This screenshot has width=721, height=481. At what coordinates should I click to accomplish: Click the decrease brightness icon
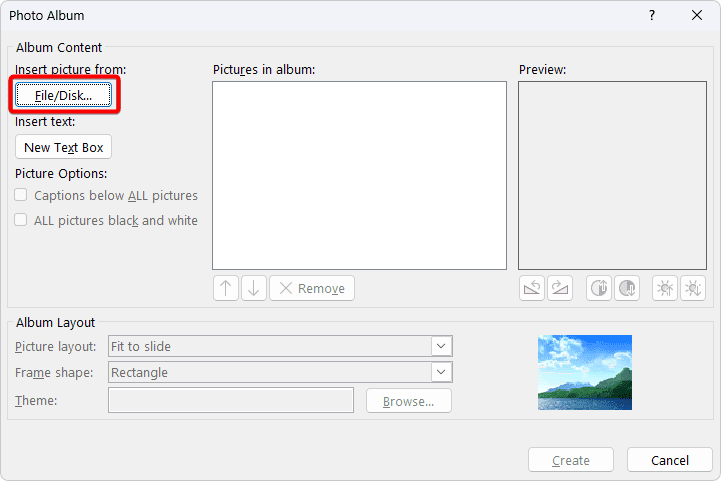[x=692, y=288]
